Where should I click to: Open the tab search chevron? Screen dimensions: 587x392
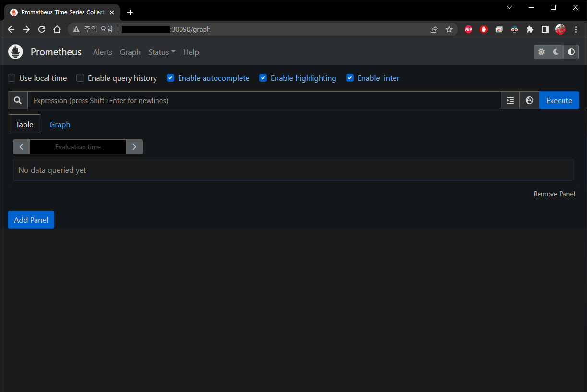point(509,7)
